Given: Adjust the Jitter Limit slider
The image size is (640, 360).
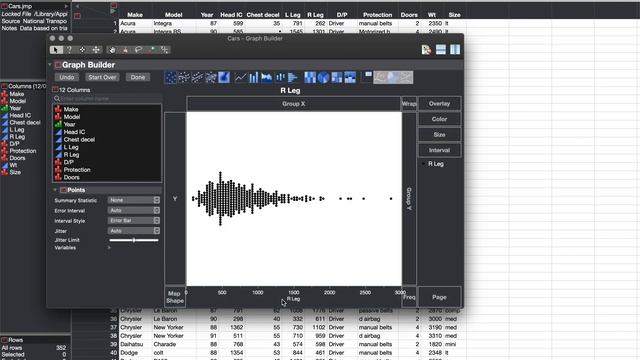Looking at the screenshot, I should (134, 240).
